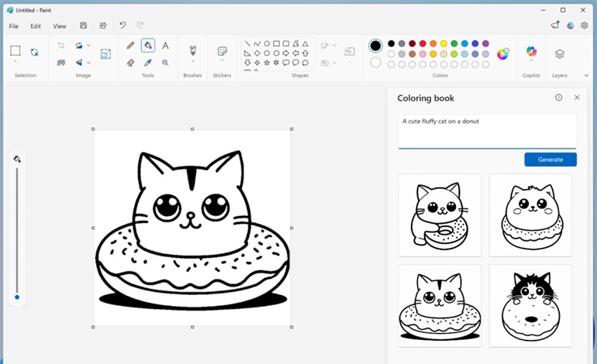Choose the red color swatch
The height and width of the screenshot is (364, 597).
pyautogui.click(x=423, y=44)
